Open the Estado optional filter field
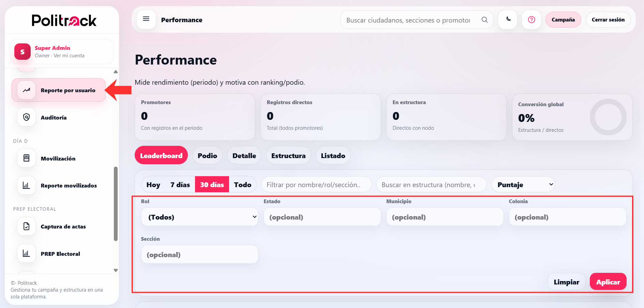 click(x=322, y=216)
